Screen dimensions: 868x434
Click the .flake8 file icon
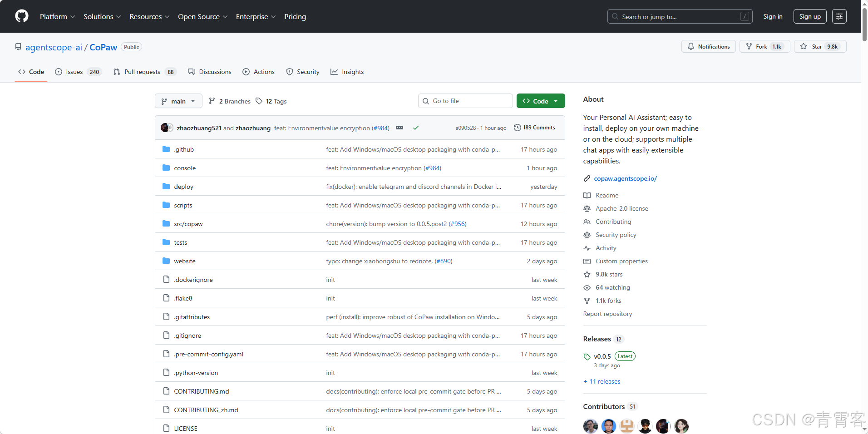[166, 298]
